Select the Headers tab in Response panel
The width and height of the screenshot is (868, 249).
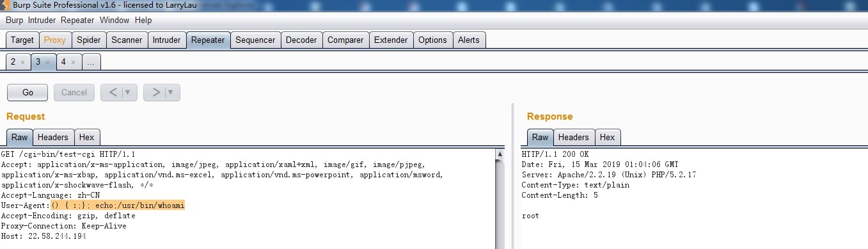[x=574, y=137]
